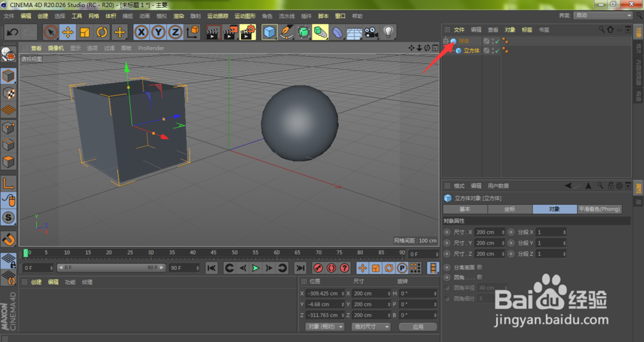Open the 界面 启动 layout dropdown

pos(603,15)
